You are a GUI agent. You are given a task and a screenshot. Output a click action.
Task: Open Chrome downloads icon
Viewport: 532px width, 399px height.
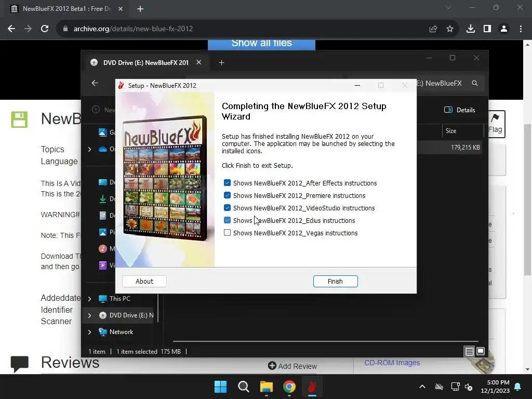[471, 29]
